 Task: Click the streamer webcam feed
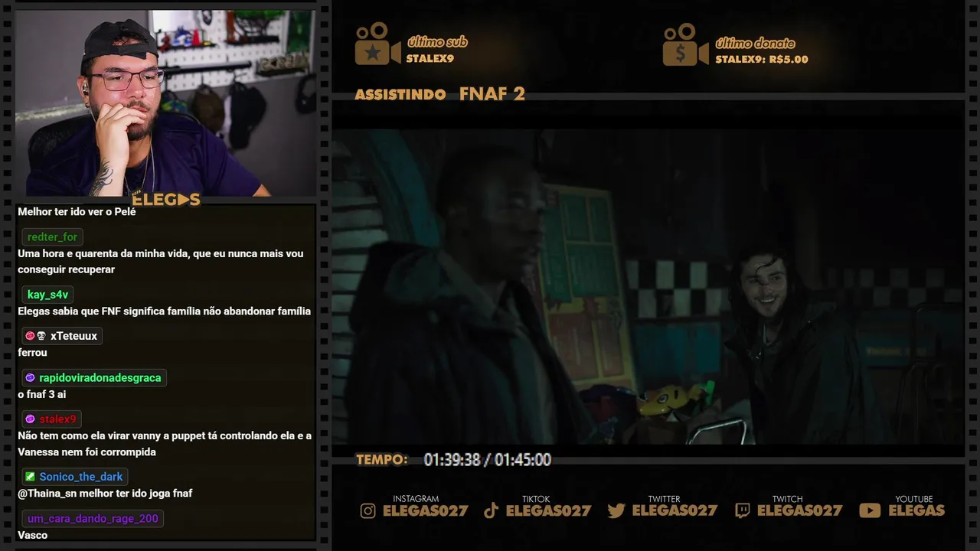[x=165, y=103]
